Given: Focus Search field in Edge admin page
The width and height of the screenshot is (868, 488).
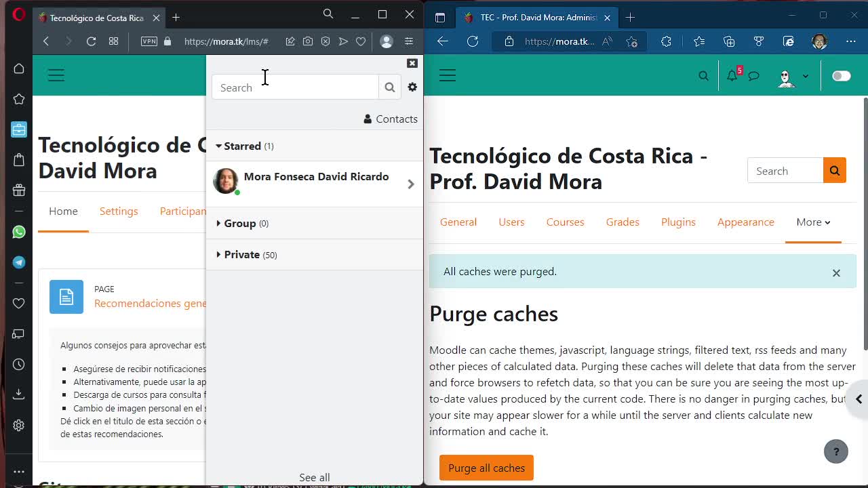Looking at the screenshot, I should pyautogui.click(x=785, y=171).
